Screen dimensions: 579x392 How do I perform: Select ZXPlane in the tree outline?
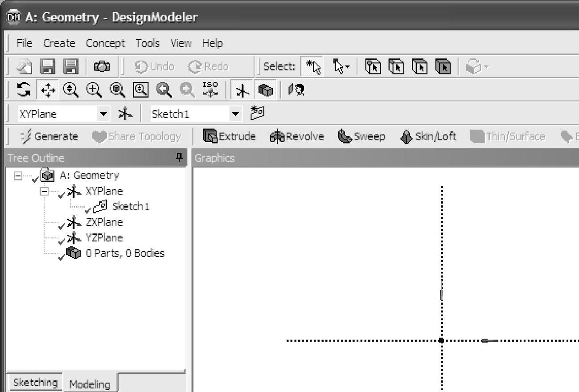coord(104,222)
